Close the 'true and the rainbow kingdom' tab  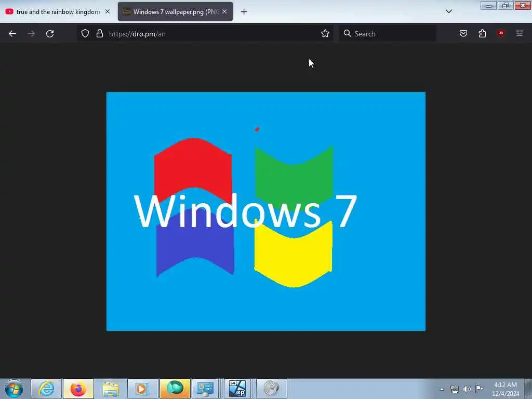tap(108, 11)
